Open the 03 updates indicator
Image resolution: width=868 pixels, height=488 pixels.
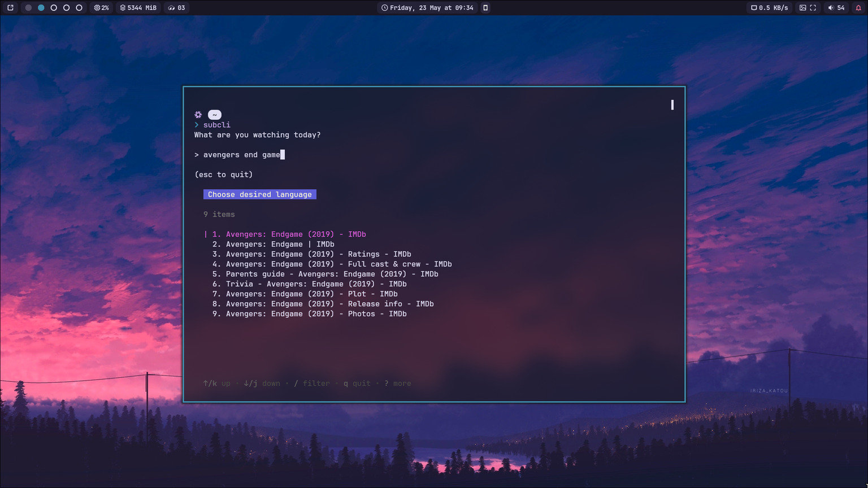click(177, 8)
